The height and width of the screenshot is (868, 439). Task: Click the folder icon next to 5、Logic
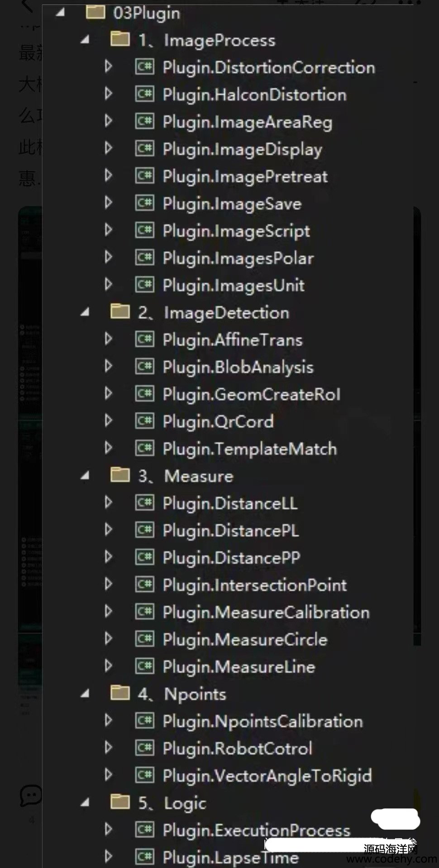120,802
